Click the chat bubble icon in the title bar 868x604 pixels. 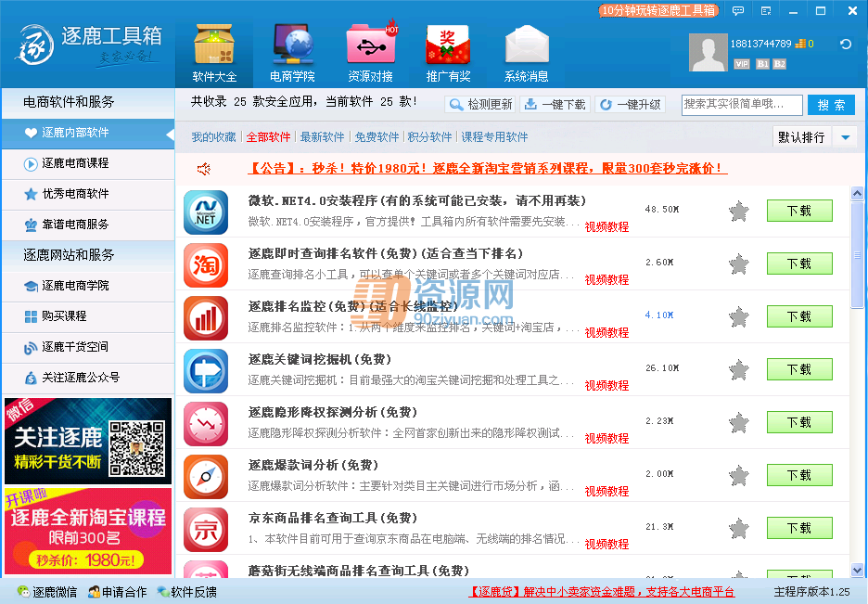(x=738, y=10)
